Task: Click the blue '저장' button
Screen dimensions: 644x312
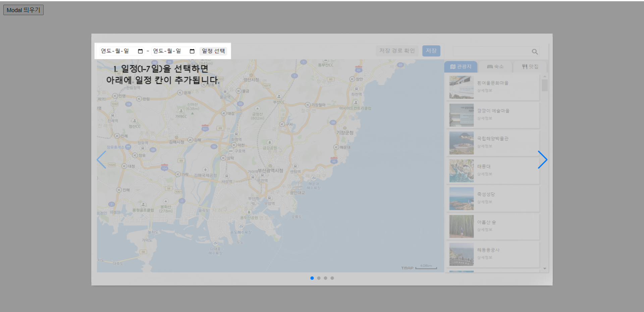Action: [431, 51]
